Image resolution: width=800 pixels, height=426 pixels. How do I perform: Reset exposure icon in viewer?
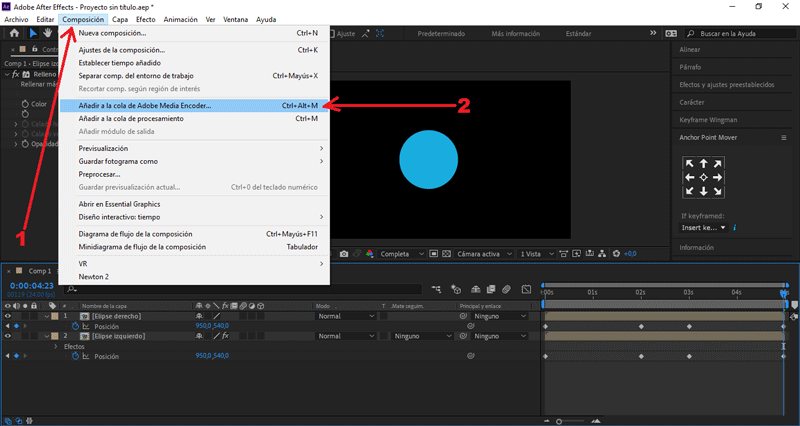[x=616, y=254]
